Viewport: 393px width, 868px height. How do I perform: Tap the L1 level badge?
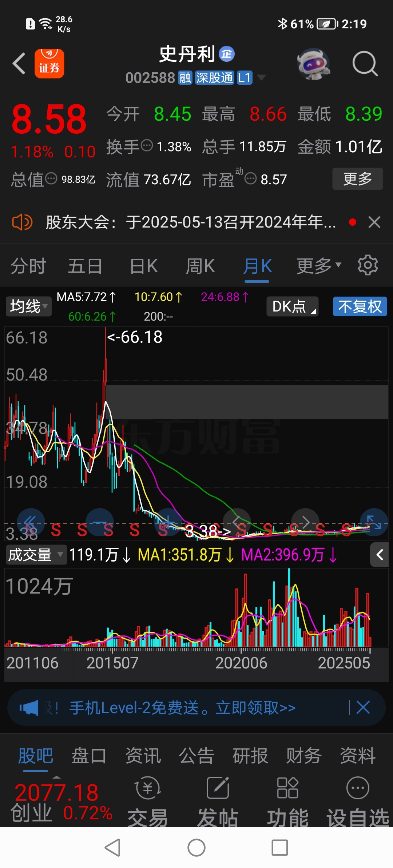245,77
